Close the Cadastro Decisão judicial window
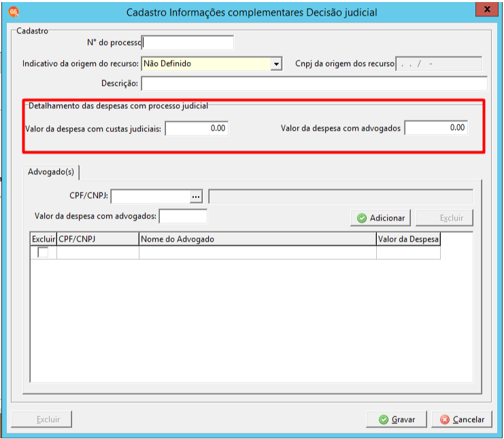The height and width of the screenshot is (439, 504). tap(486, 9)
